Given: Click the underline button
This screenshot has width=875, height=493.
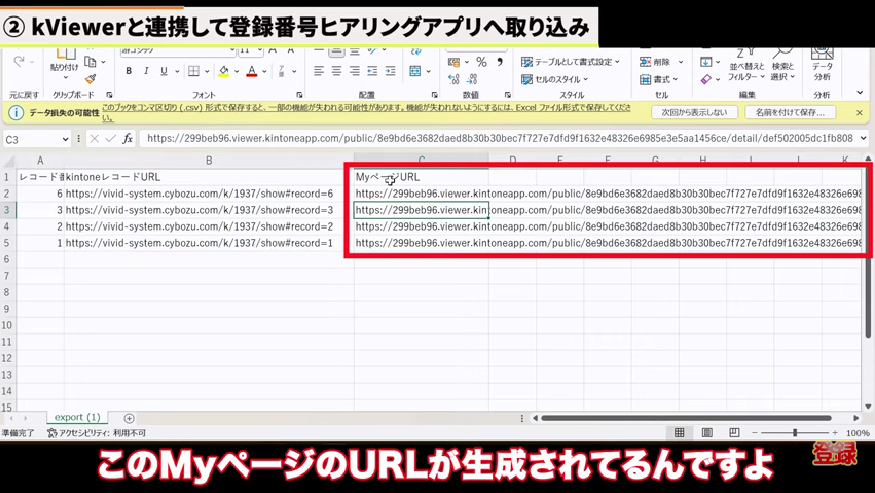Looking at the screenshot, I should pyautogui.click(x=164, y=72).
